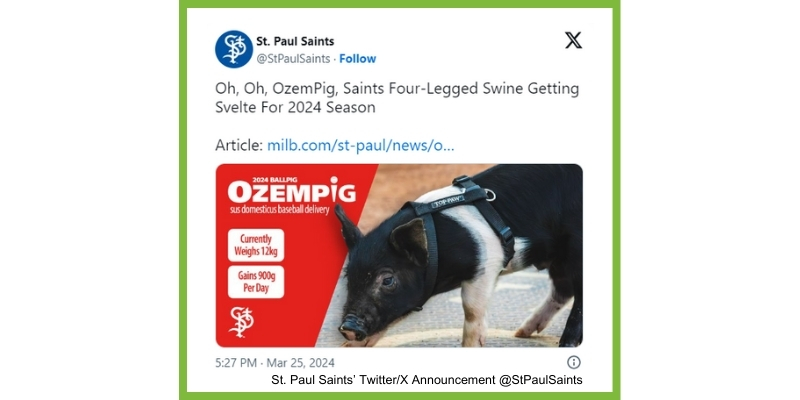Click the Gains 900g Per Day box
800x400 pixels.
[256, 282]
